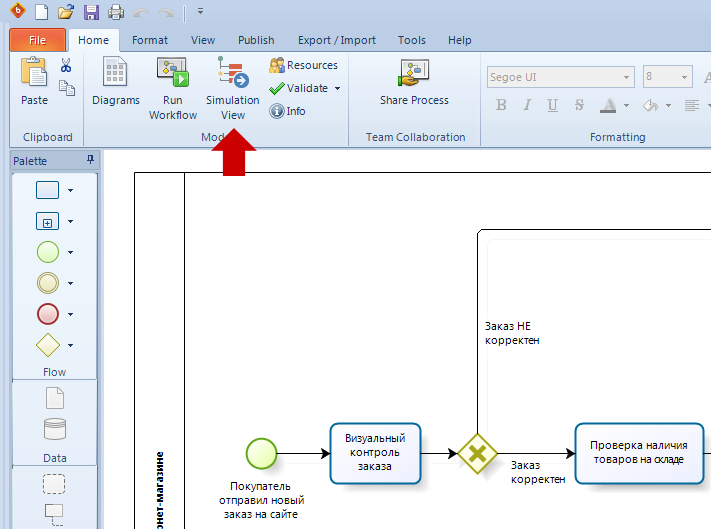Redo the last undone action
The image size is (711, 529).
pos(166,13)
